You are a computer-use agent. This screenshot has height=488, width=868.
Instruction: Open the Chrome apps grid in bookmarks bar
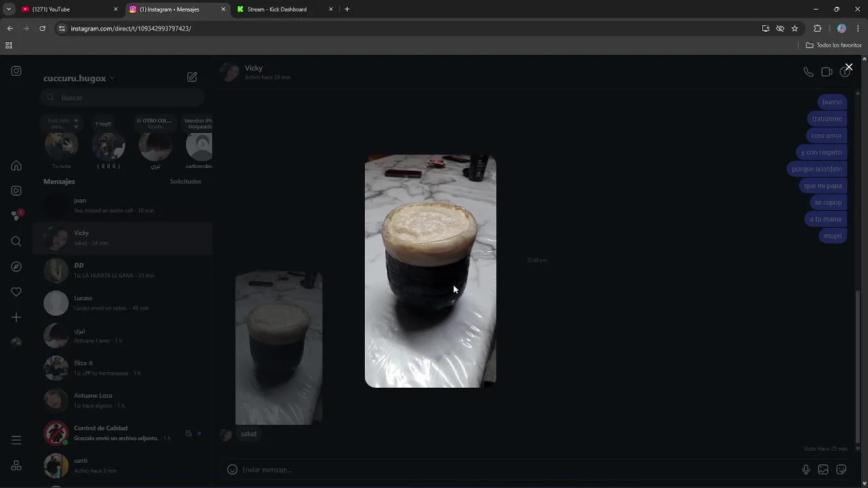(x=9, y=45)
